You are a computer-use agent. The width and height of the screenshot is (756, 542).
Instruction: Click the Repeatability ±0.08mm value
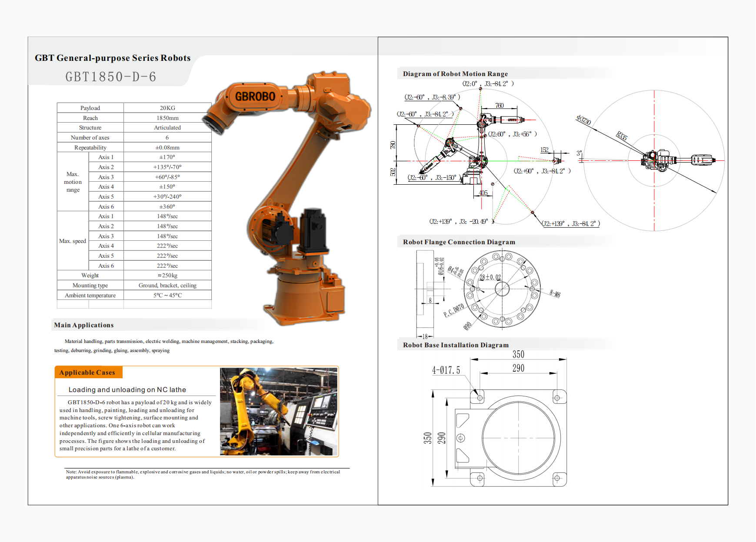coord(167,147)
